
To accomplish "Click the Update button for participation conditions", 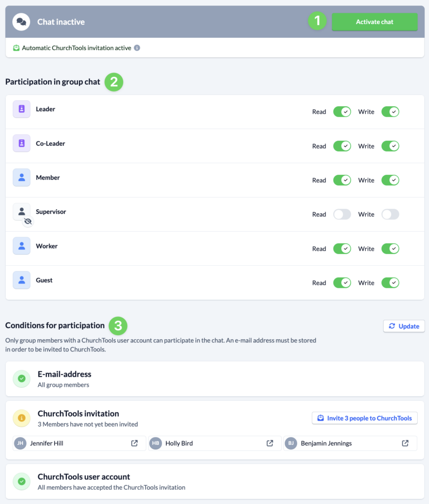I will (404, 326).
